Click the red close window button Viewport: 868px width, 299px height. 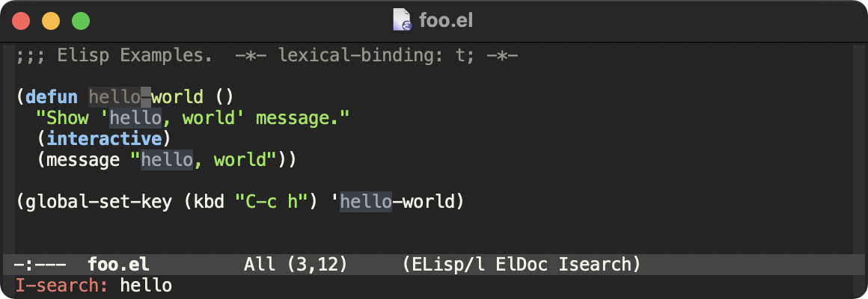click(22, 21)
